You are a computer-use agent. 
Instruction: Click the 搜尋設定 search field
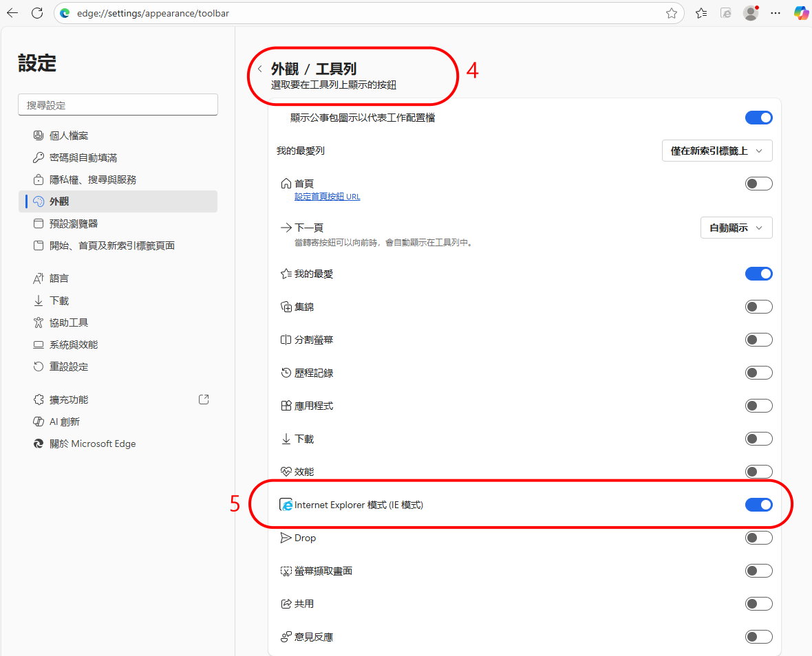pyautogui.click(x=118, y=105)
